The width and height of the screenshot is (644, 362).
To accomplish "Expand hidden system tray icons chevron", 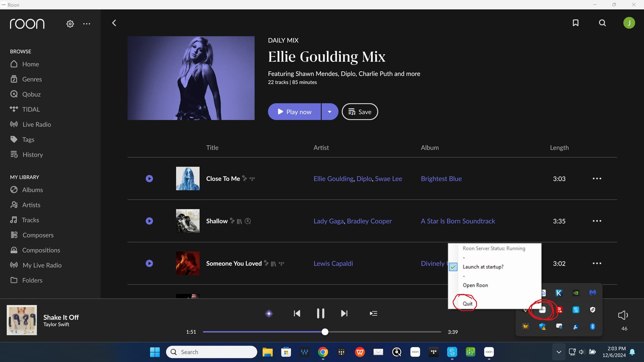I will tap(559, 352).
